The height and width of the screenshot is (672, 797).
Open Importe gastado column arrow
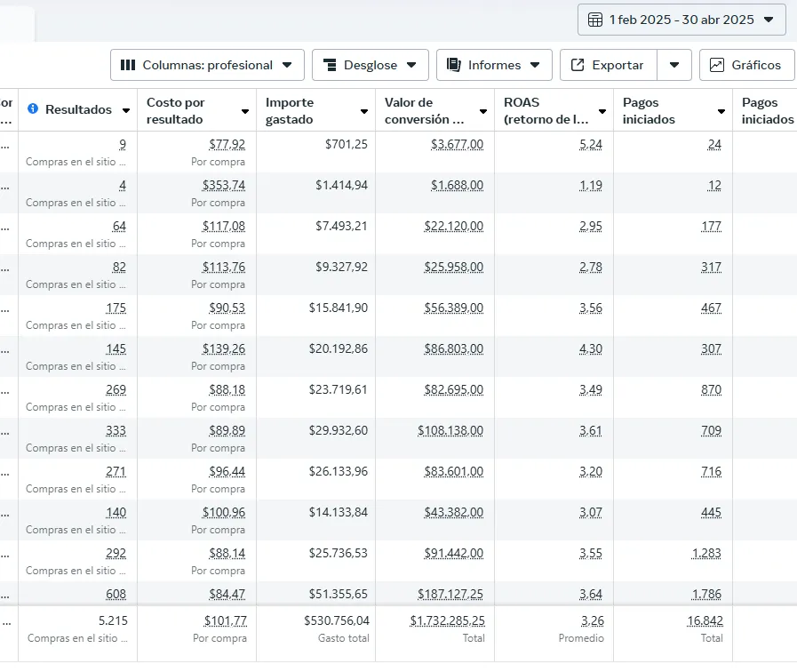tap(364, 111)
